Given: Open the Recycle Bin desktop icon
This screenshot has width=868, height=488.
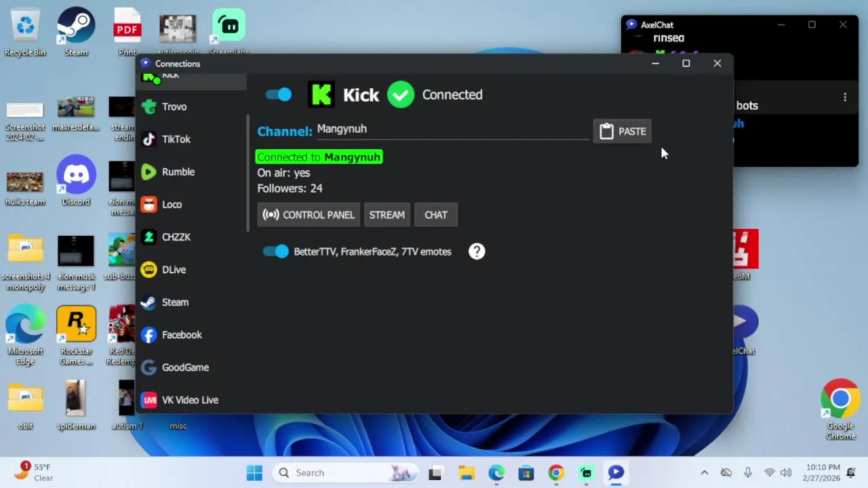Looking at the screenshot, I should pyautogui.click(x=25, y=32).
